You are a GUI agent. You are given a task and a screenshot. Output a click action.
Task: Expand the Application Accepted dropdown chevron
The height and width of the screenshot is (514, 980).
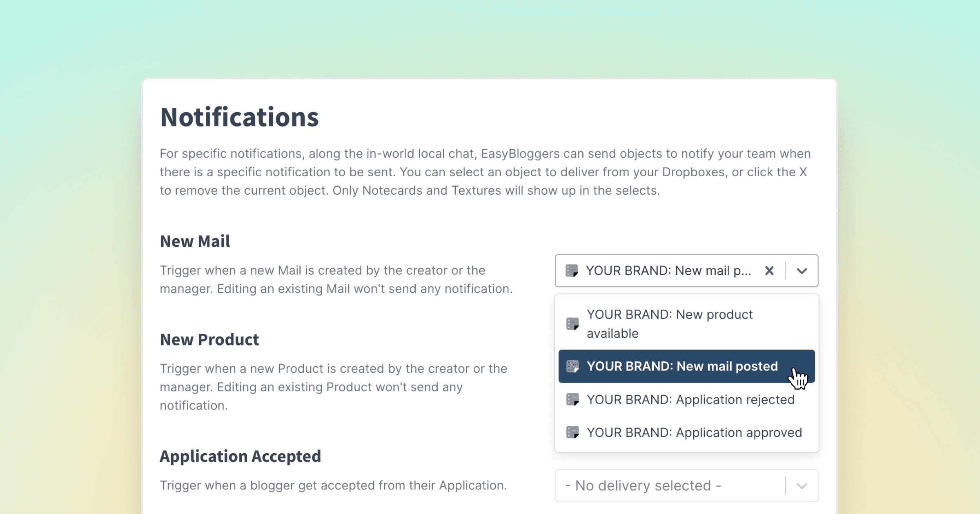(x=802, y=486)
